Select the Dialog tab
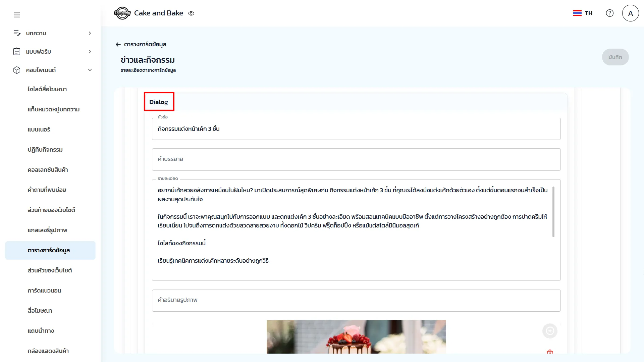 159,102
